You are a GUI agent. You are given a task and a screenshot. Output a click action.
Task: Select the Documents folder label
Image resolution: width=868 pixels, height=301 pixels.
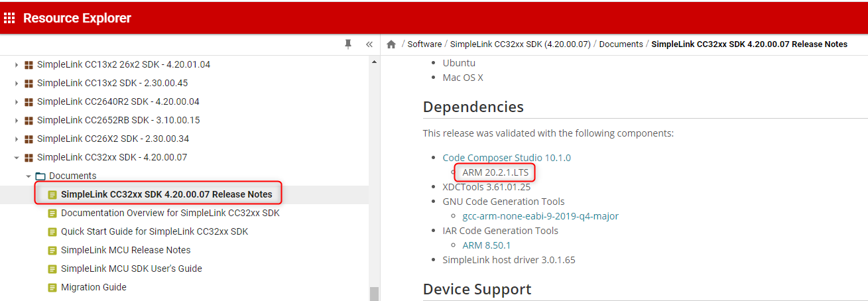pos(73,176)
